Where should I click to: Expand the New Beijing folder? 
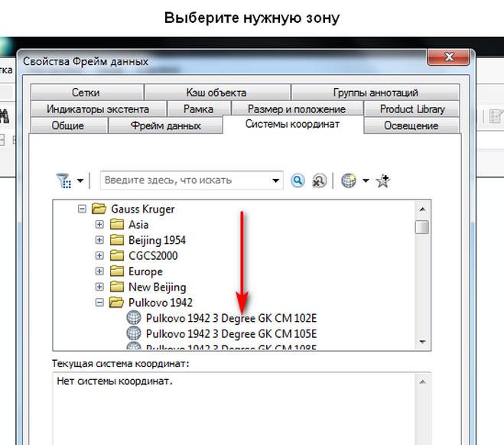(x=99, y=287)
